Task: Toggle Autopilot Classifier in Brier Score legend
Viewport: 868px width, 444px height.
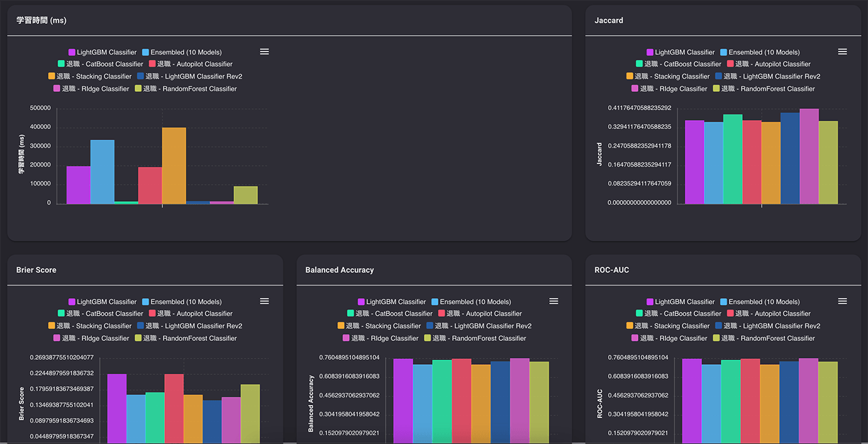Action: 191,314
